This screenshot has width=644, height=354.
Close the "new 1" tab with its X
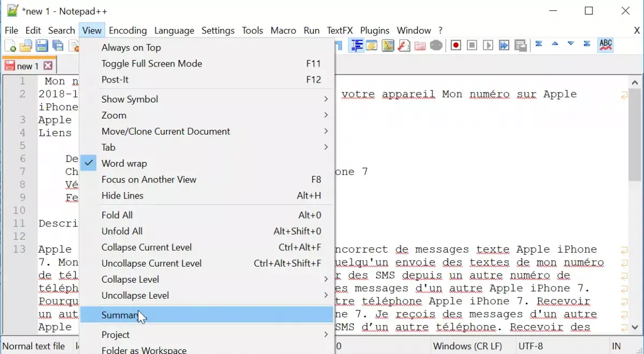tap(48, 66)
